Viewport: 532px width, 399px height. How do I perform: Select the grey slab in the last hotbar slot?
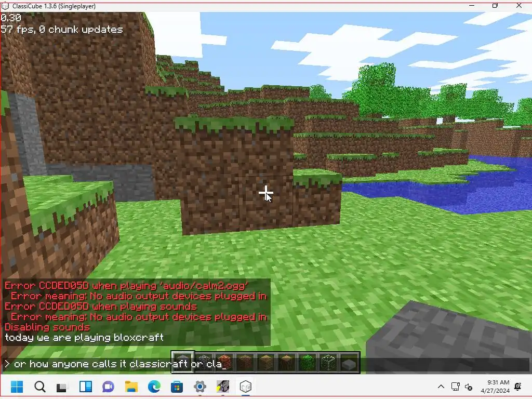click(349, 363)
